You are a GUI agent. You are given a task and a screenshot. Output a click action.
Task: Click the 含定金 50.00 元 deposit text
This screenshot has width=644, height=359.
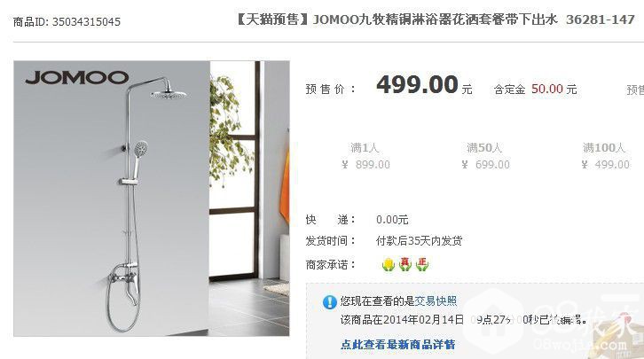point(535,89)
